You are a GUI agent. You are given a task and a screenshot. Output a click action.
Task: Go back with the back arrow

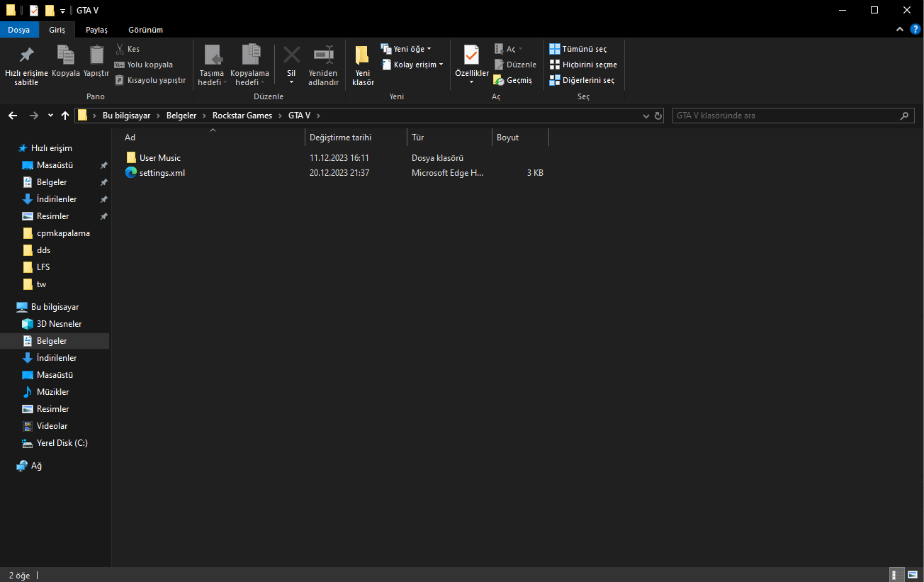(13, 116)
